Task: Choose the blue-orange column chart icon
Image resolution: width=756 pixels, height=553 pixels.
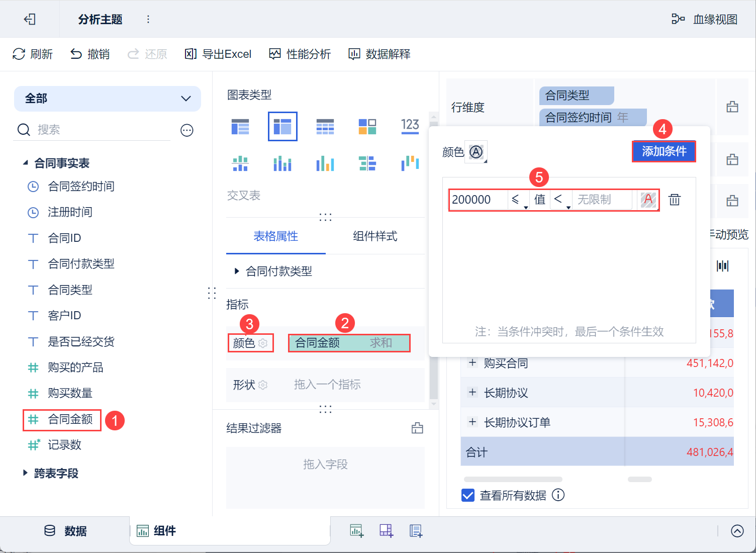Action: pyautogui.click(x=325, y=163)
